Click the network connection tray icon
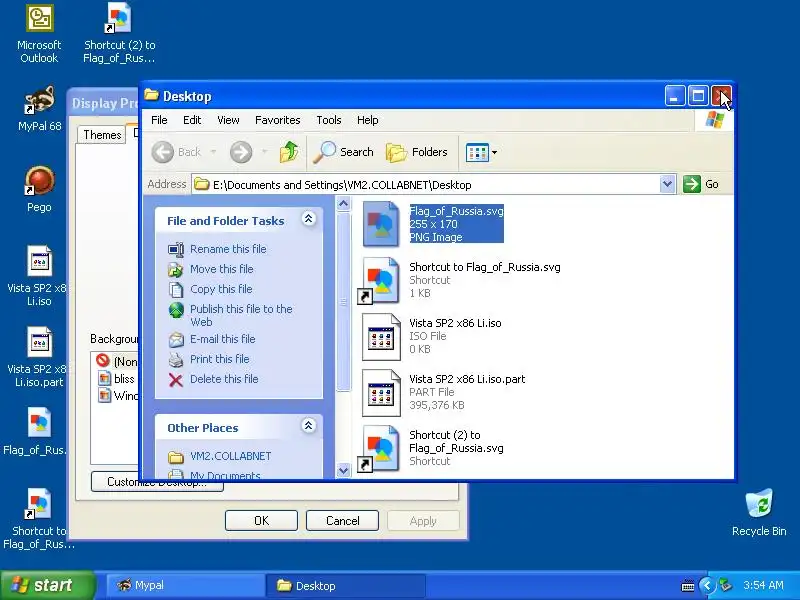The height and width of the screenshot is (600, 800). click(x=725, y=585)
